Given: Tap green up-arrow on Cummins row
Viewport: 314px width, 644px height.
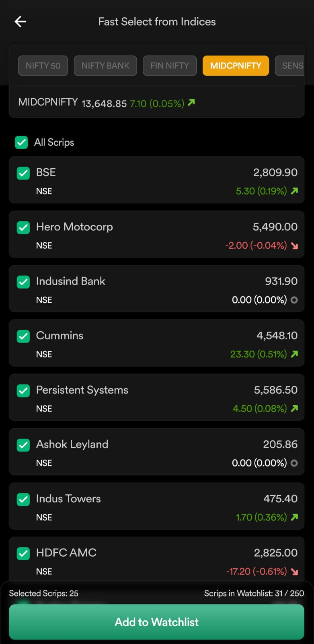Looking at the screenshot, I should coord(295,354).
